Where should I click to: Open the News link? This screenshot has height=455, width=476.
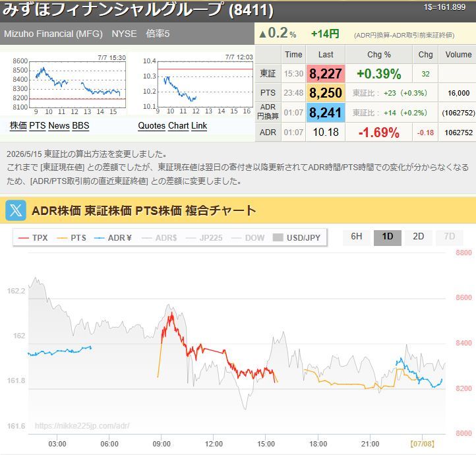[59, 126]
